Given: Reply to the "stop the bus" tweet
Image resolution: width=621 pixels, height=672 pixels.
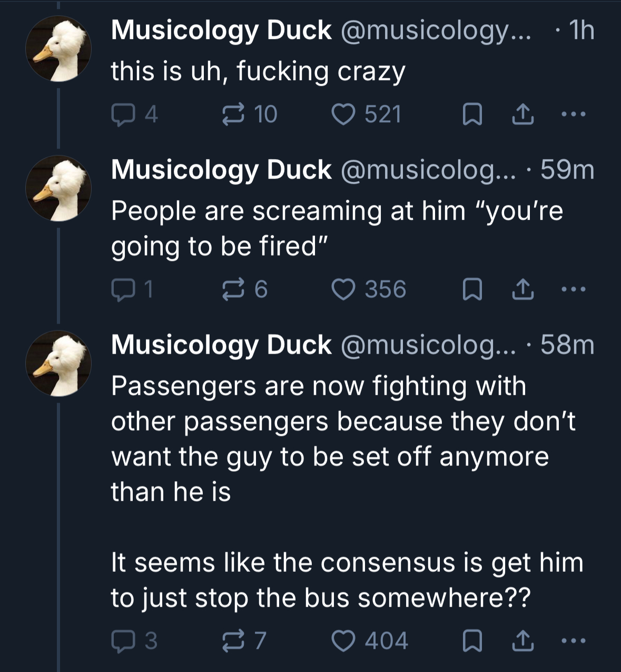Looking at the screenshot, I should click(x=122, y=641).
